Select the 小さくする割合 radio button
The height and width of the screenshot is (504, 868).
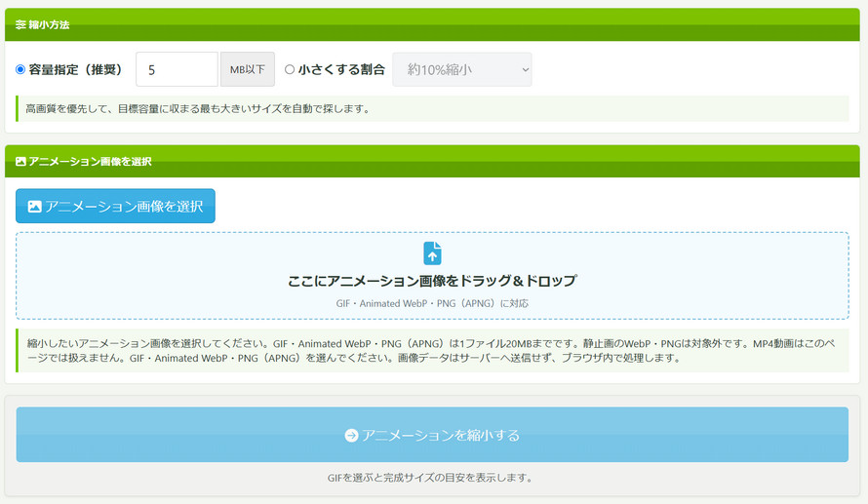click(x=290, y=70)
